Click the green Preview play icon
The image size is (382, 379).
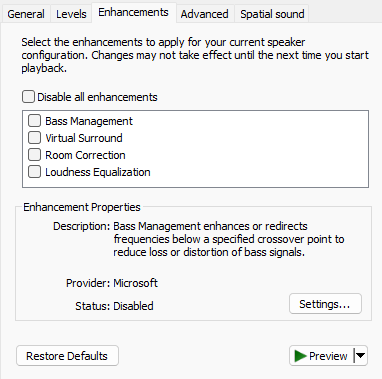pos(300,356)
